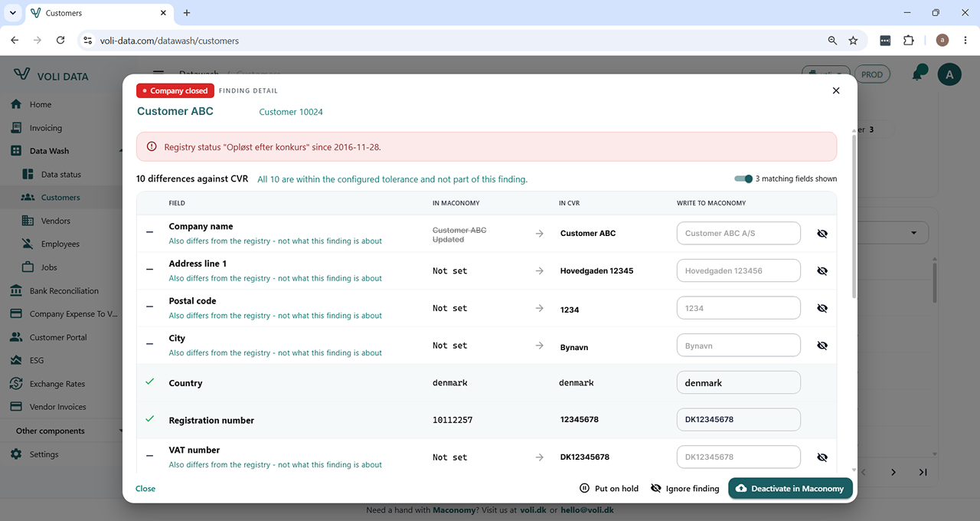Click the VOLI DATA logo

51,75
